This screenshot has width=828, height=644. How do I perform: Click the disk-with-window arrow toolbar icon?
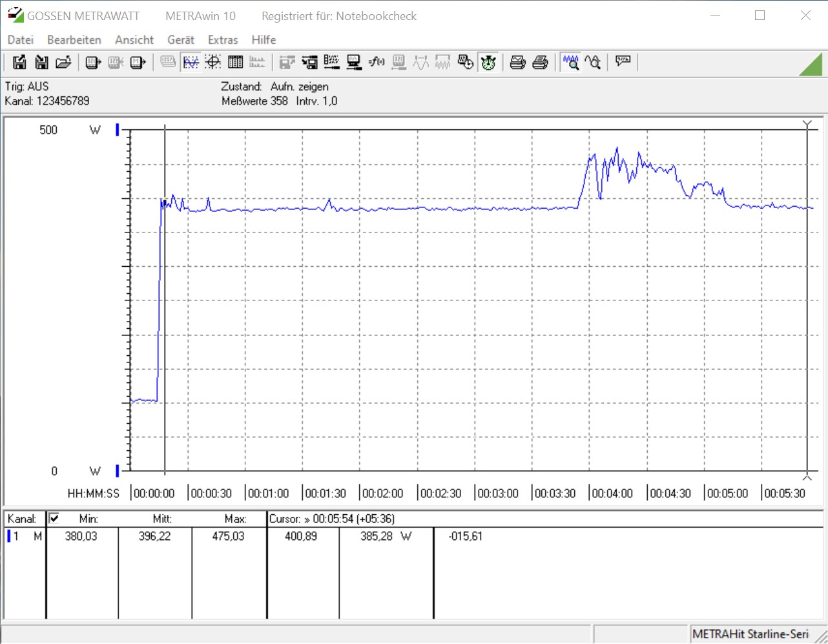[x=310, y=62]
